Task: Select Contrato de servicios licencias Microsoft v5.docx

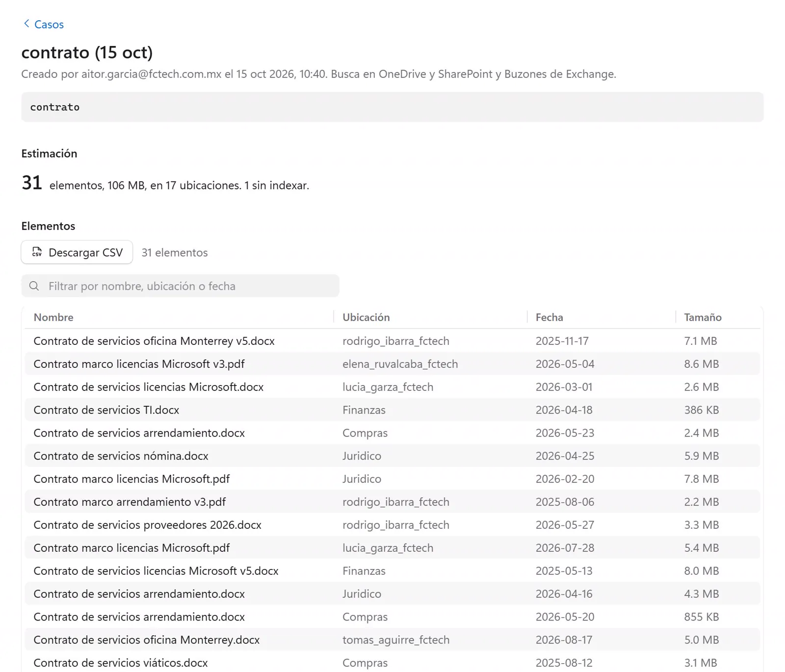Action: click(x=156, y=571)
